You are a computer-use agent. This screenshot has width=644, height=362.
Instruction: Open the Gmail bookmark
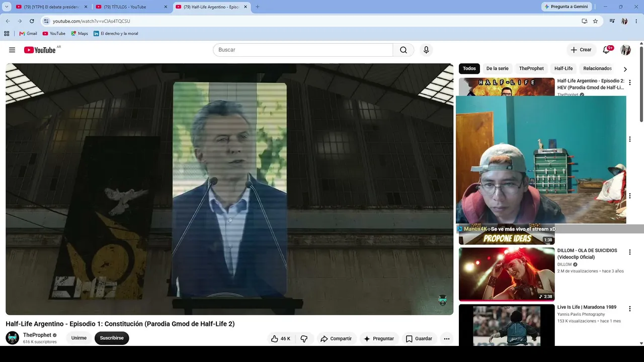[x=28, y=34]
